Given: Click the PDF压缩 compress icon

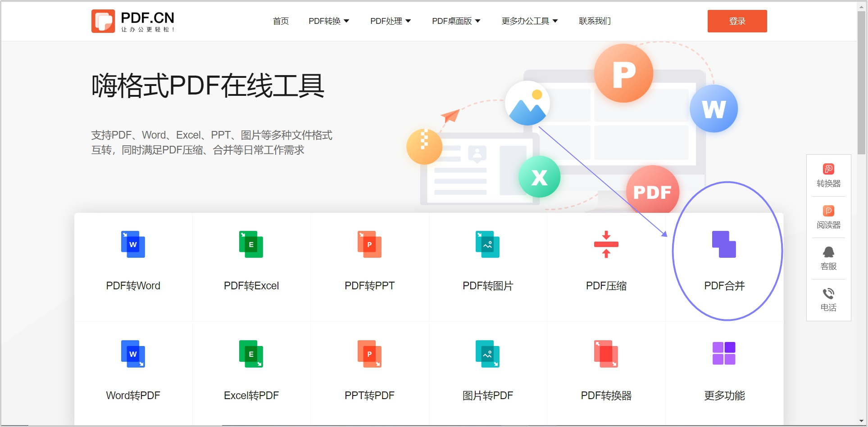Looking at the screenshot, I should click(x=606, y=244).
